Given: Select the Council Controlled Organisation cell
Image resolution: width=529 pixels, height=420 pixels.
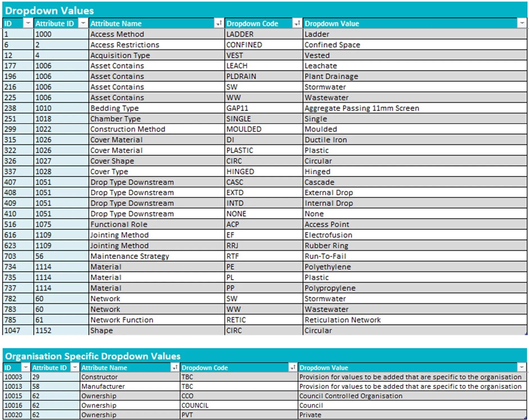Looking at the screenshot, I should (x=412, y=396).
